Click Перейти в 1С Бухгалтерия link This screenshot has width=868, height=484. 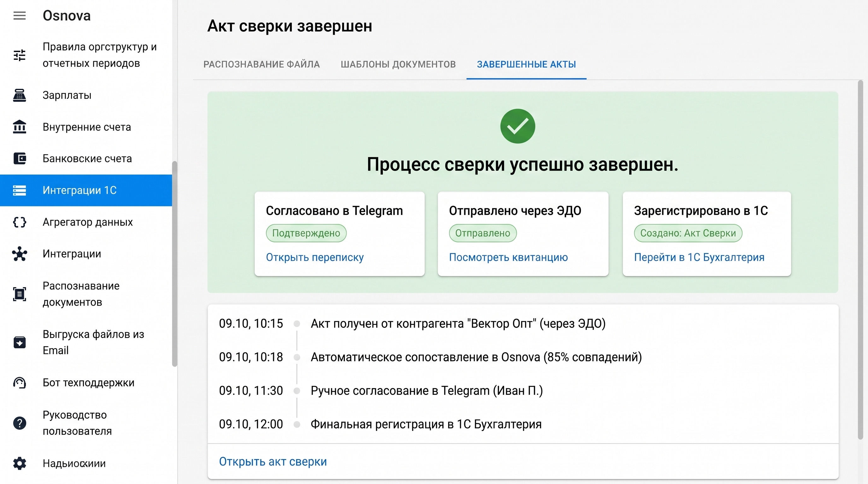point(699,257)
